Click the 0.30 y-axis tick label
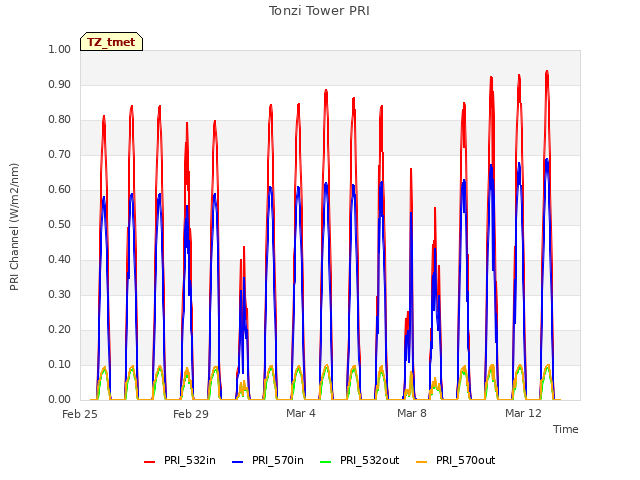The image size is (640, 480). coord(60,295)
